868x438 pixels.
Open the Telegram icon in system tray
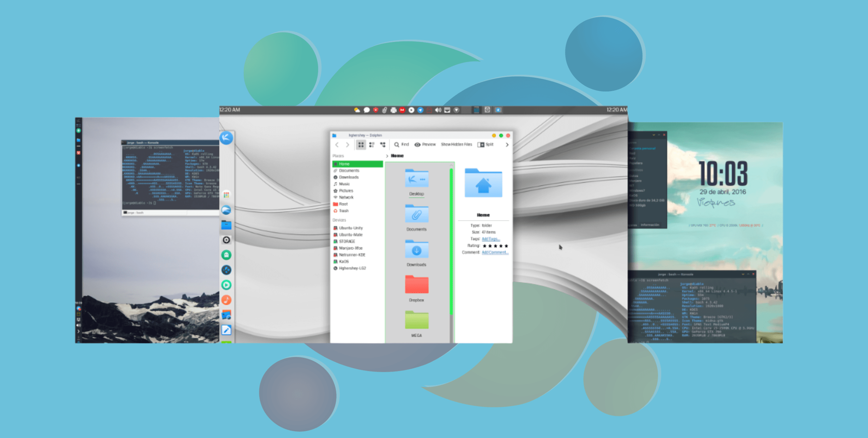[x=420, y=110]
